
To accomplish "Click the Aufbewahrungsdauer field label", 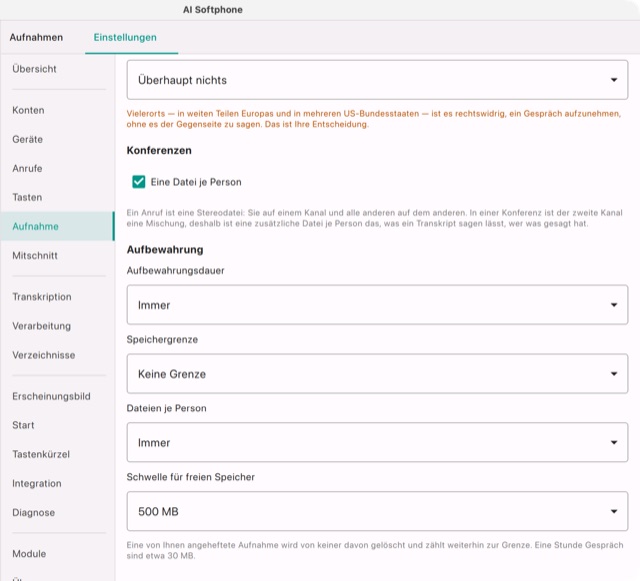I will point(176,270).
